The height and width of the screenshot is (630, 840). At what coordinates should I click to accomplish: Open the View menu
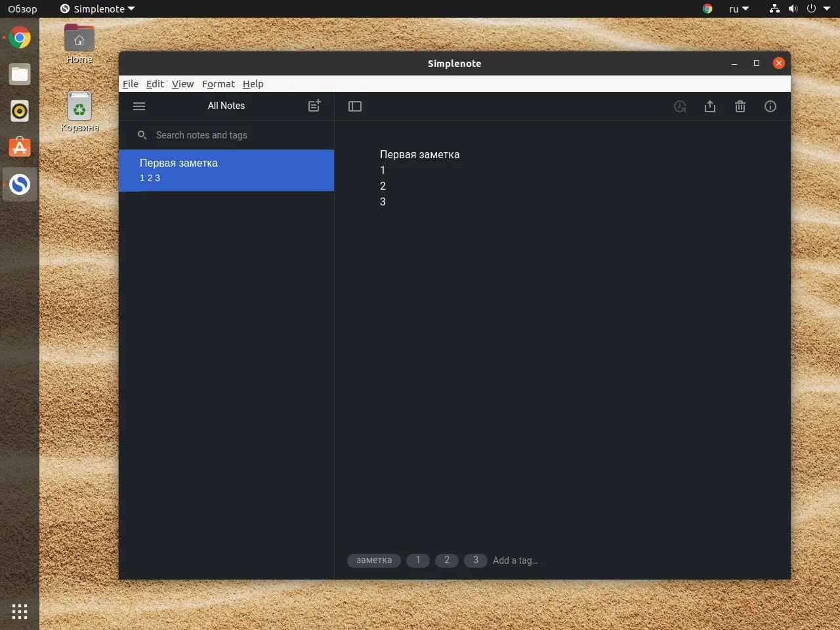pyautogui.click(x=182, y=84)
